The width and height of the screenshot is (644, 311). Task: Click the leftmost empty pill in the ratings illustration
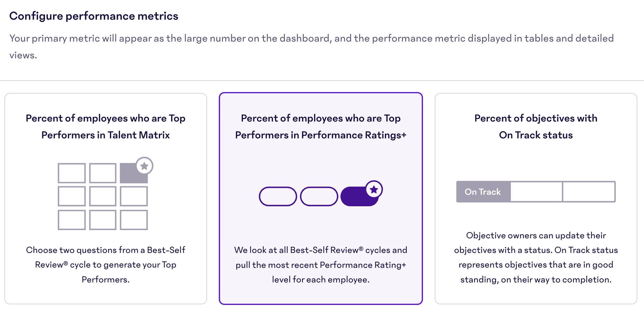(x=278, y=196)
